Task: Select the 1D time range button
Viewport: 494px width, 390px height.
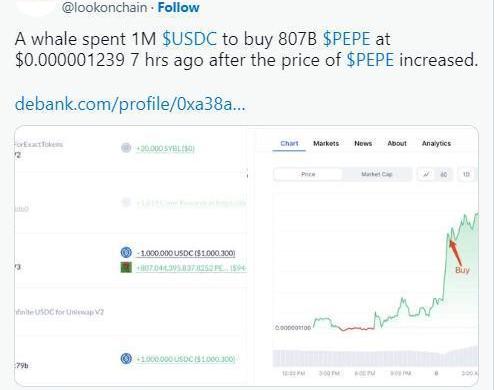Action: pos(466,174)
